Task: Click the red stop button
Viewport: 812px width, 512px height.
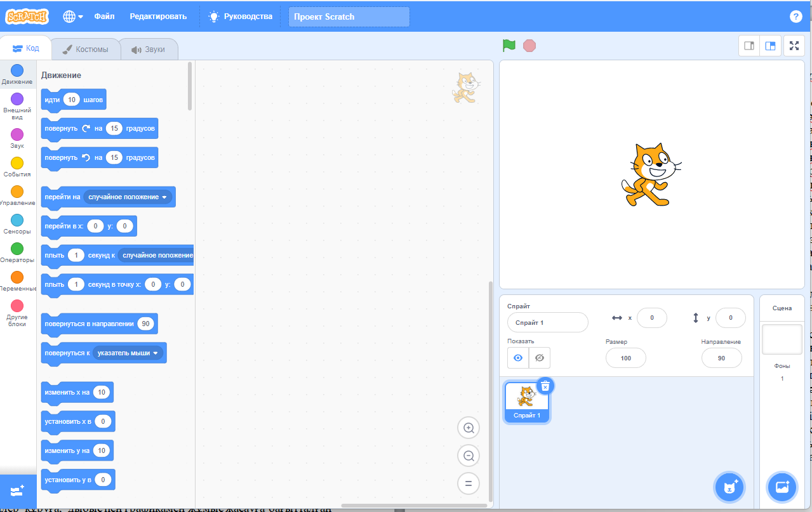Action: 529,46
